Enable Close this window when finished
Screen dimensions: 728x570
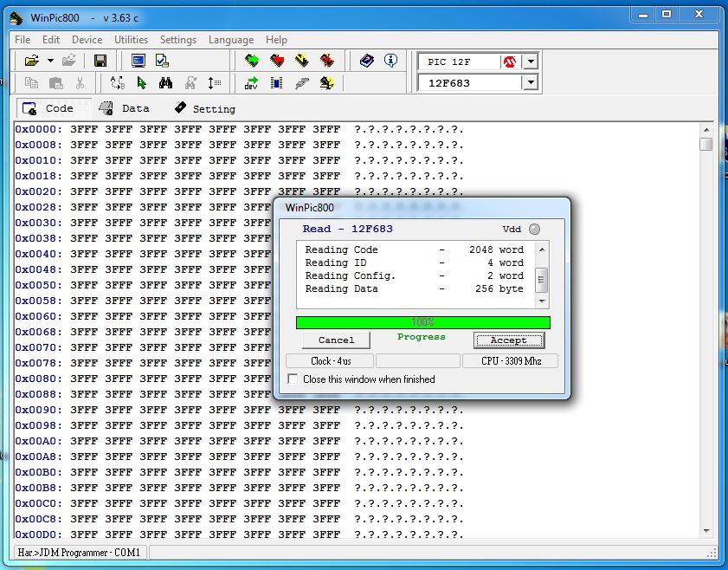click(293, 379)
